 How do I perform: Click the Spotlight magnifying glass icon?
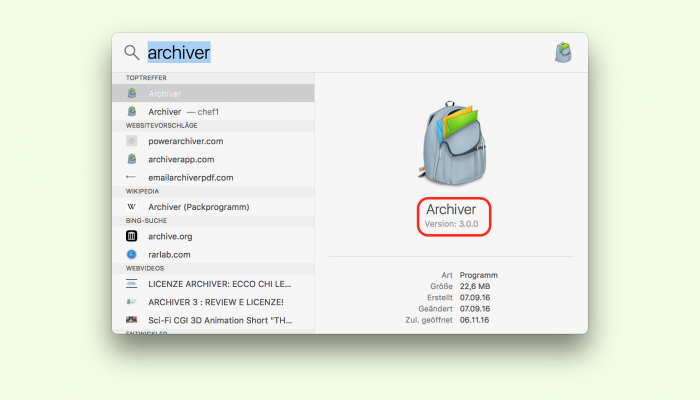(132, 52)
